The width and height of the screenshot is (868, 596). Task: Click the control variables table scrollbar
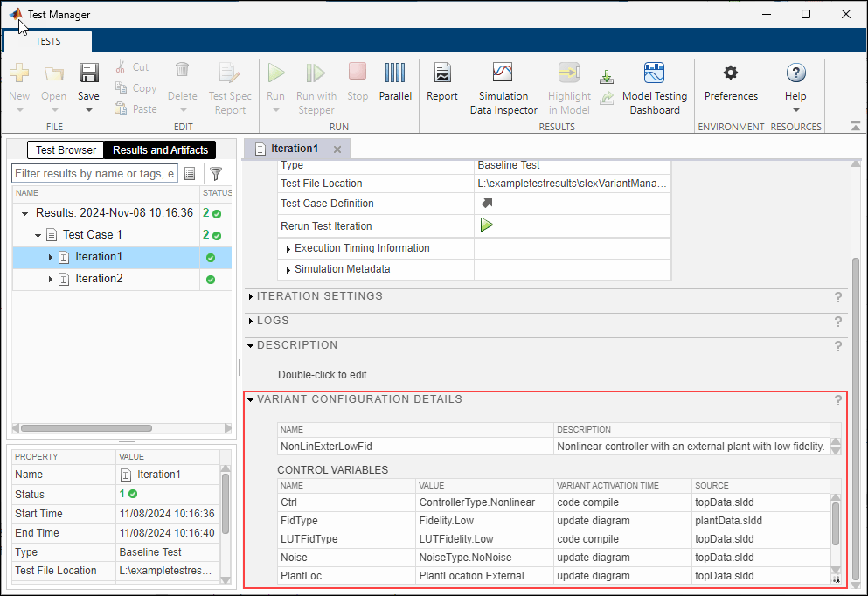836,524
